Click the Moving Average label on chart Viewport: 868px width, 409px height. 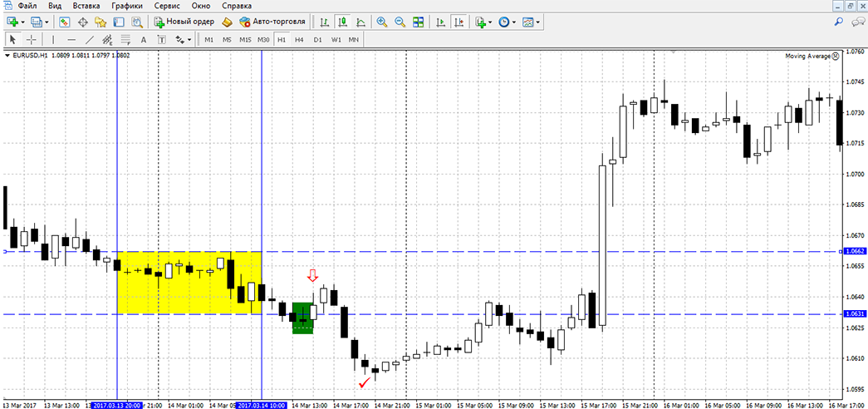(807, 56)
